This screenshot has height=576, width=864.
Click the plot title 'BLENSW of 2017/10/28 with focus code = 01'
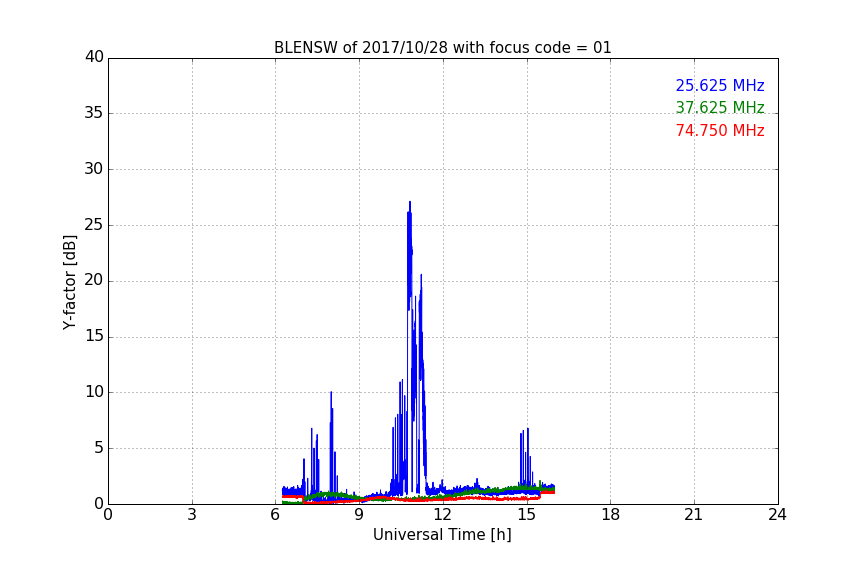click(442, 48)
